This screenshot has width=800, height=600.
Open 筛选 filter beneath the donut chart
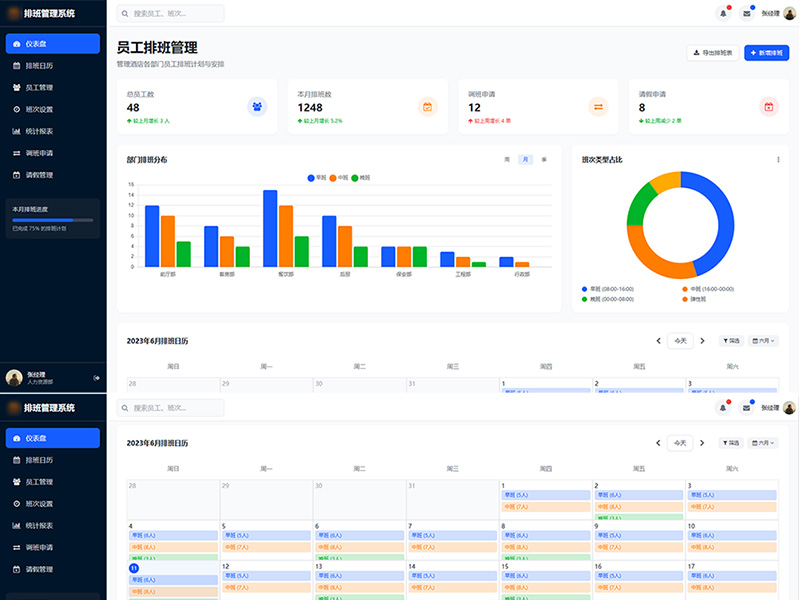click(732, 341)
